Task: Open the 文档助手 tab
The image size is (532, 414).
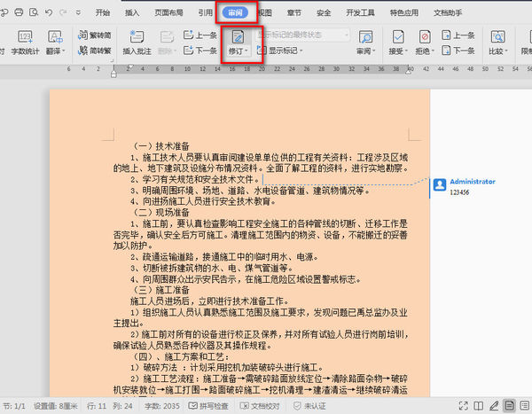Action: tap(448, 13)
